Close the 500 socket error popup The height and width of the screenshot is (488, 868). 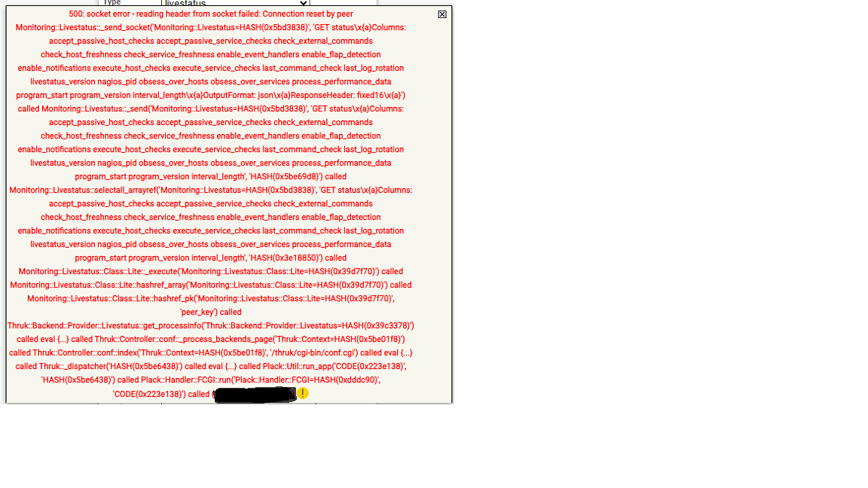tap(442, 14)
